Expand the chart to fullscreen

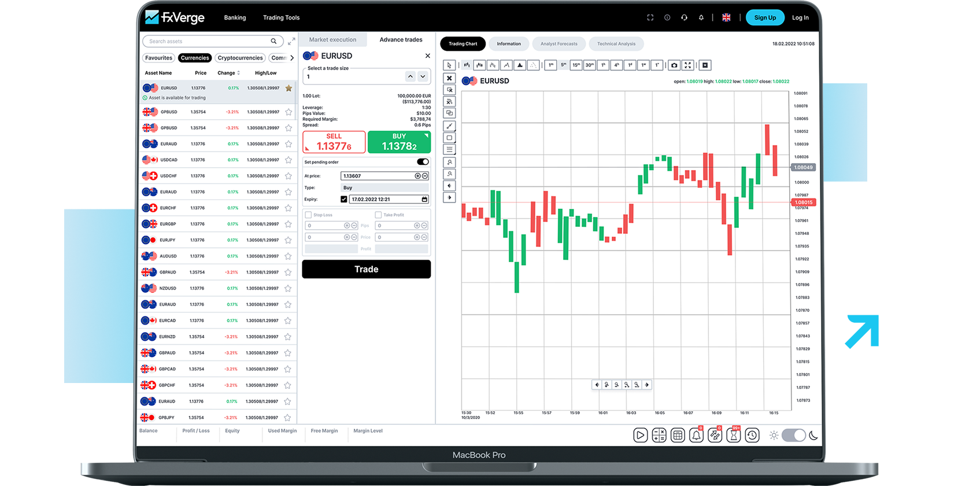pyautogui.click(x=687, y=65)
